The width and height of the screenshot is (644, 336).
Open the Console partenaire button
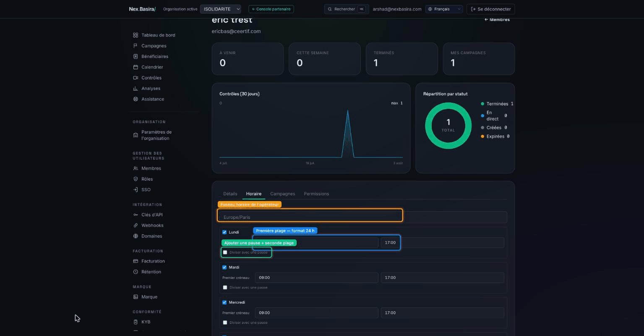click(271, 9)
